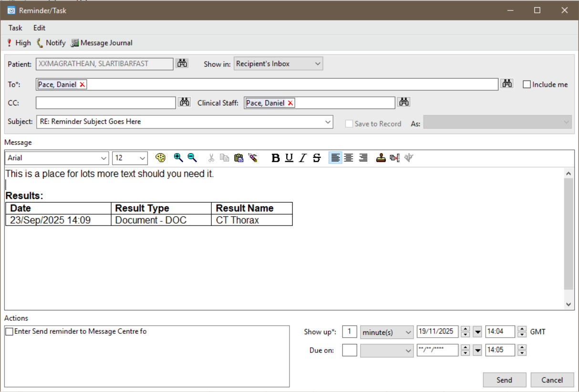Click the zoom in magnifier icon
The image size is (579, 392).
click(178, 158)
